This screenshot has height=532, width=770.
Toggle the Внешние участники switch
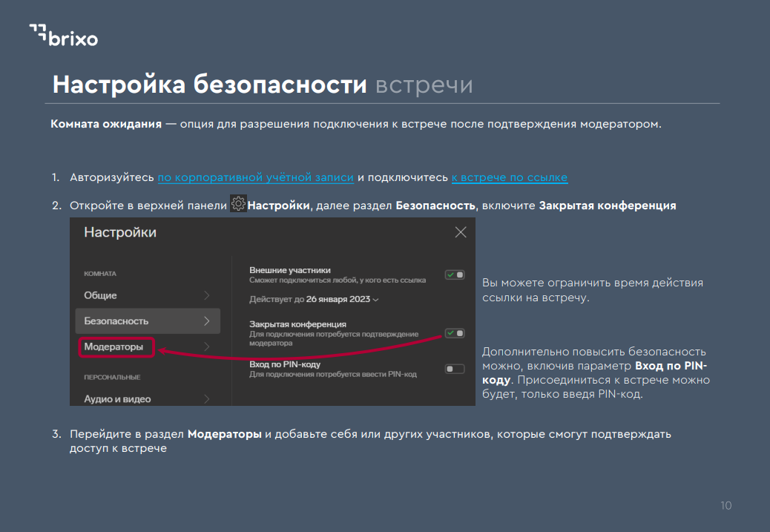[454, 275]
